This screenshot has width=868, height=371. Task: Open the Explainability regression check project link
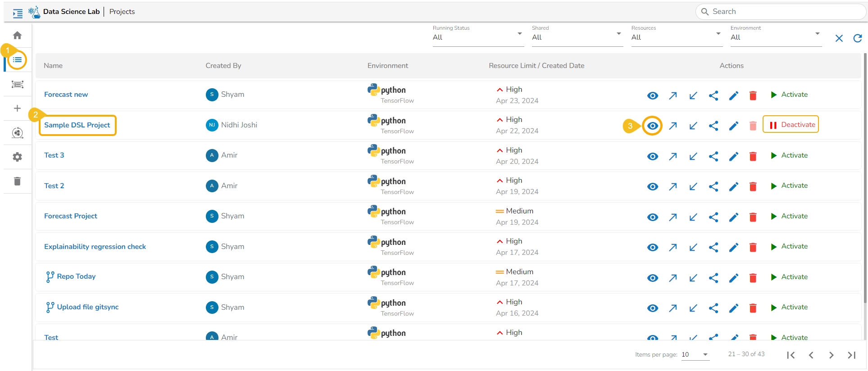click(95, 247)
